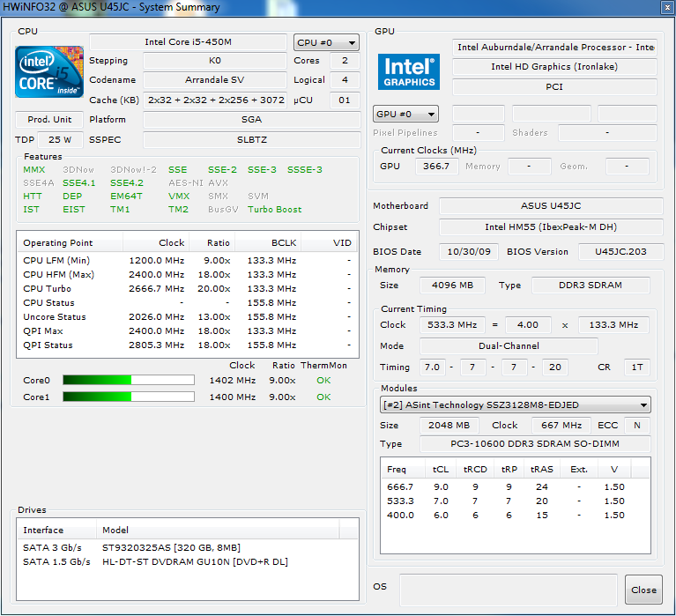The height and width of the screenshot is (616, 676).
Task: Click the ASUS U45JC motherboard field
Action: (551, 206)
